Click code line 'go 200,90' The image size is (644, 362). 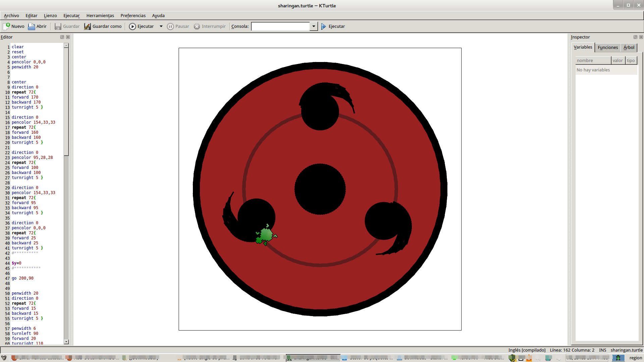click(22, 278)
